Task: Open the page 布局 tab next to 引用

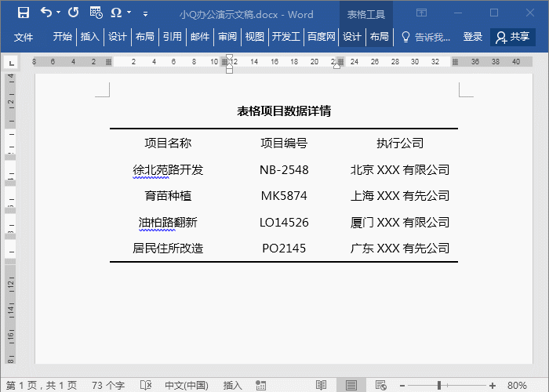Action: click(144, 37)
